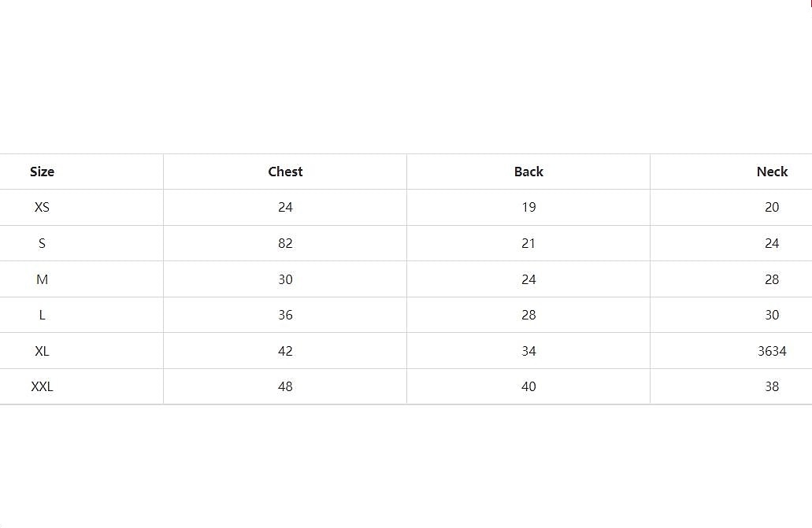
Task: Click the Back column header
Action: click(528, 172)
